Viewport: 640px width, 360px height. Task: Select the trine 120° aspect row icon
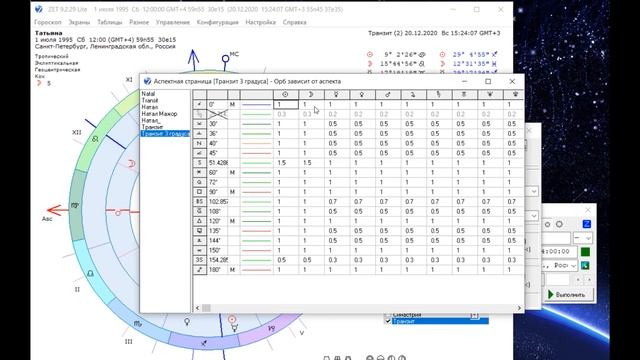click(200, 221)
